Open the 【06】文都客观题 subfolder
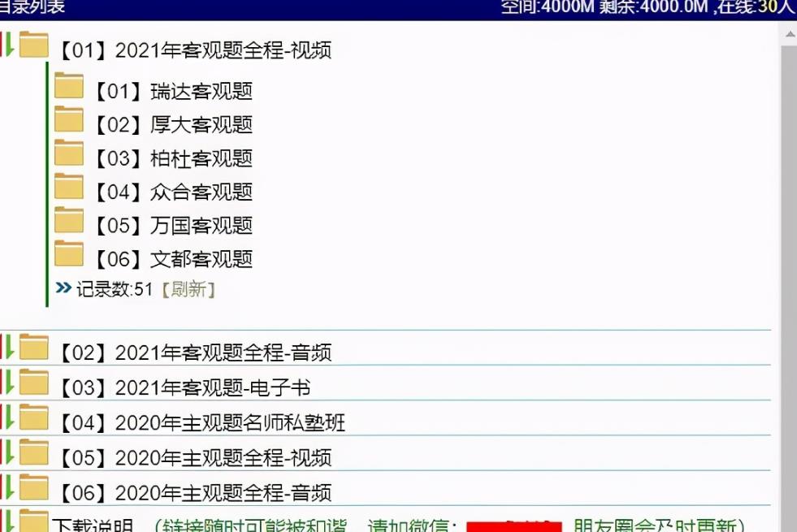The width and height of the screenshot is (797, 532). click(x=173, y=259)
